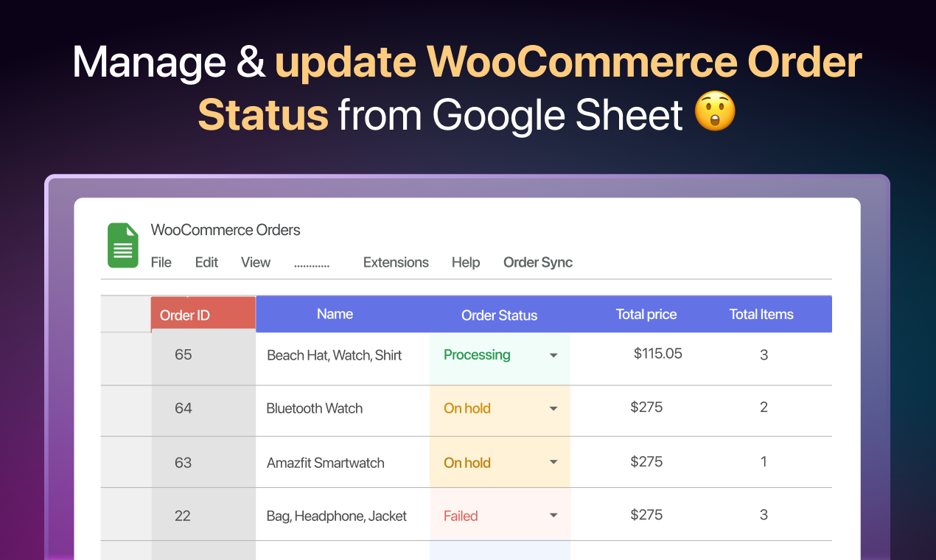Click the collapsed menu ellipsis item
The image size is (936, 560).
pos(311,262)
